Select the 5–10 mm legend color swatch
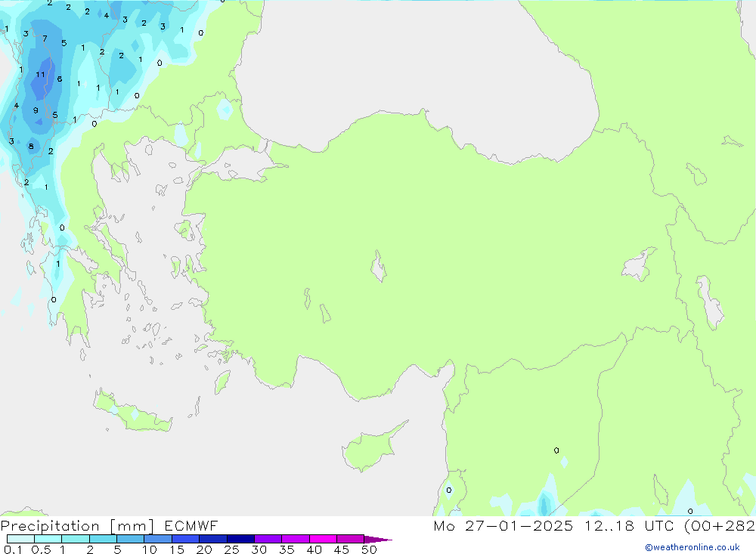 (x=131, y=539)
